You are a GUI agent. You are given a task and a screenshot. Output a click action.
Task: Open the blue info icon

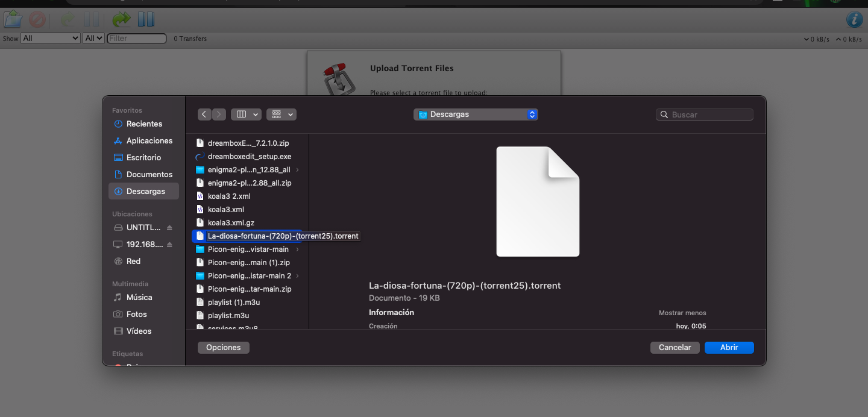tap(854, 19)
